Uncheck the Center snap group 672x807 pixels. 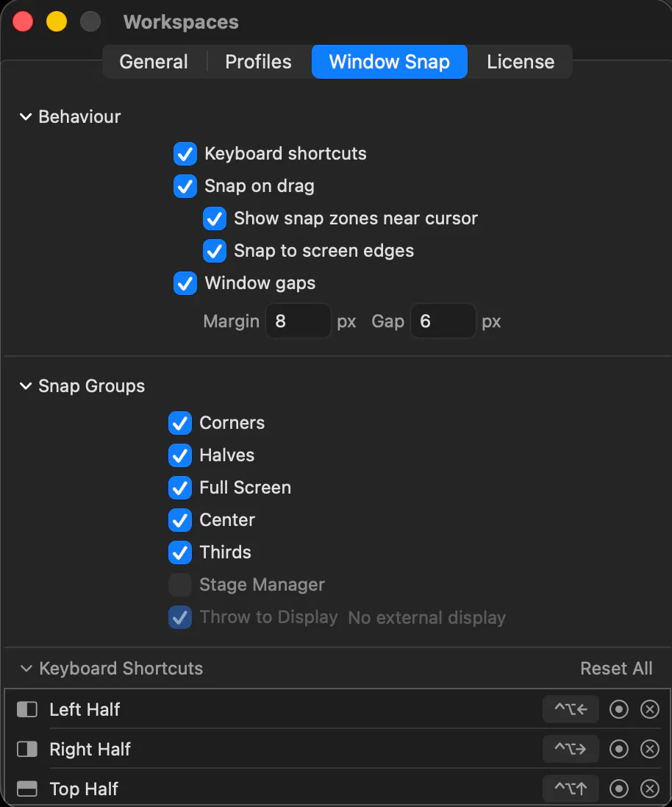click(180, 520)
